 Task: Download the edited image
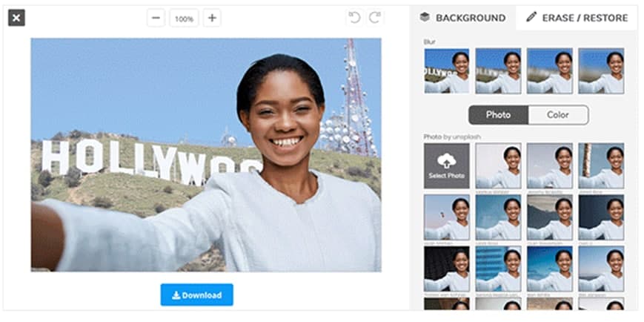click(x=196, y=295)
